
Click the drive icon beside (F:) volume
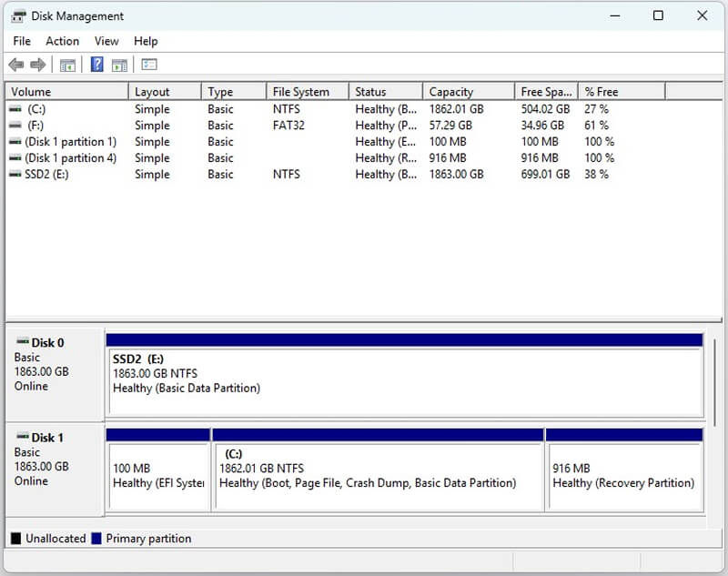pos(15,126)
